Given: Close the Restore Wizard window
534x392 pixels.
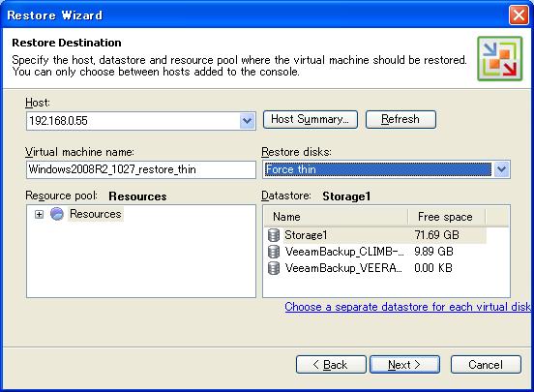Looking at the screenshot, I should click(x=519, y=15).
